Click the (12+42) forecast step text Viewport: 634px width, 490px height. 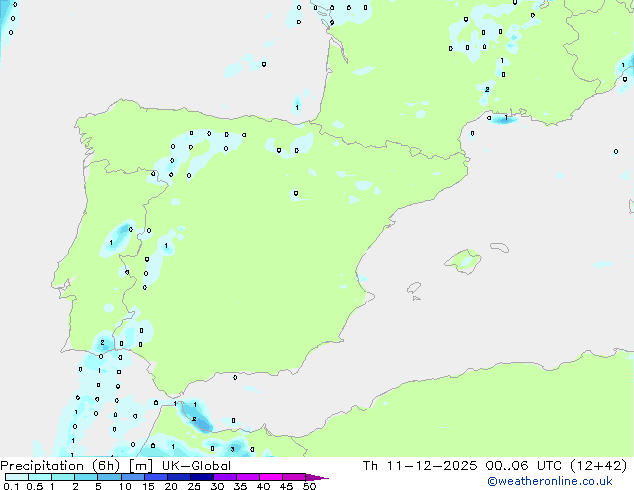(599, 466)
